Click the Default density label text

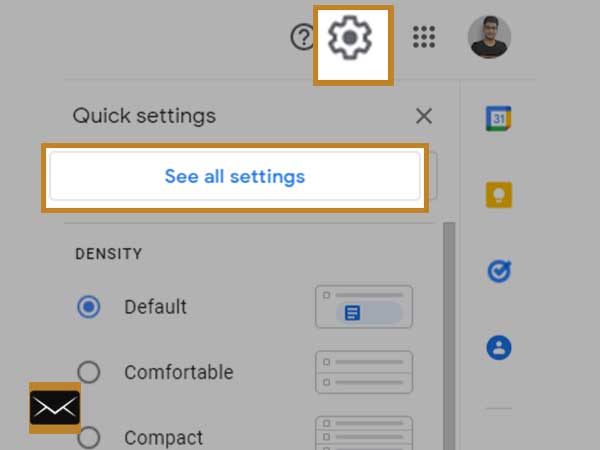pyautogui.click(x=155, y=307)
